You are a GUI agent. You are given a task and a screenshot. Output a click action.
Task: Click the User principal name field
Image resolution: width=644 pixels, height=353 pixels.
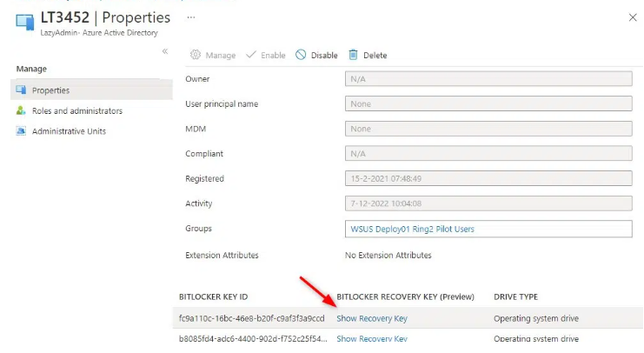tap(488, 104)
